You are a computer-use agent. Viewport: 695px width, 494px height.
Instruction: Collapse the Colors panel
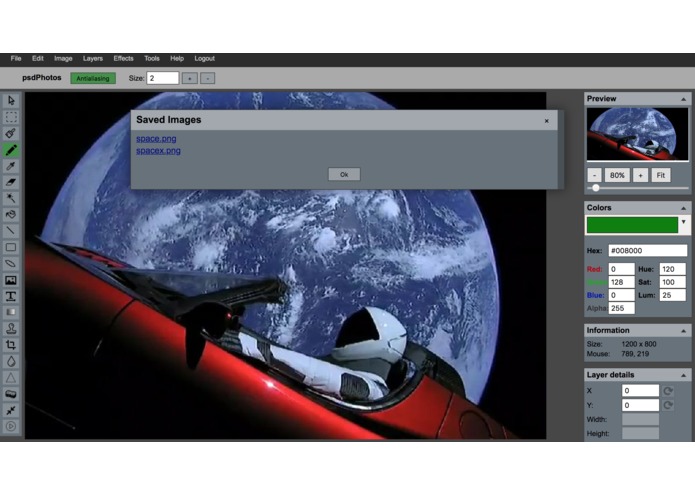tap(683, 208)
